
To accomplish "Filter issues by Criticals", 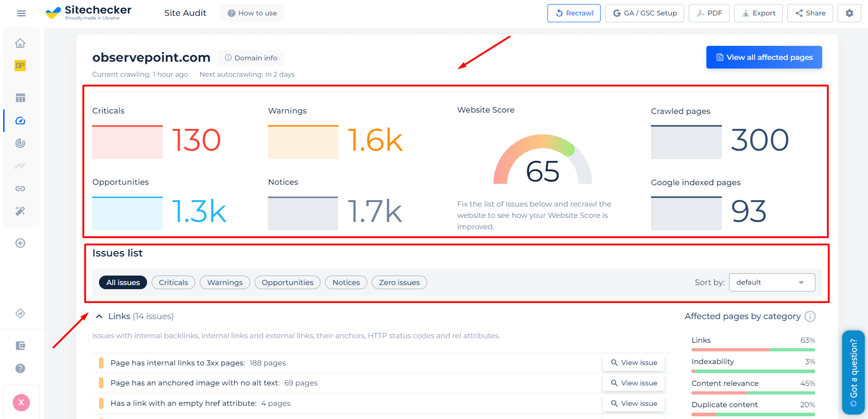I will coord(173,282).
